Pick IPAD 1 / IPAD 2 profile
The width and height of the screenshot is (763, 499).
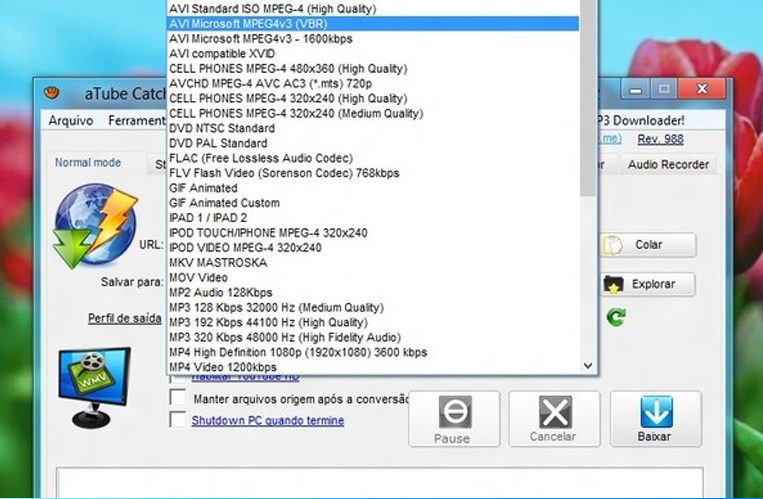pos(373,218)
